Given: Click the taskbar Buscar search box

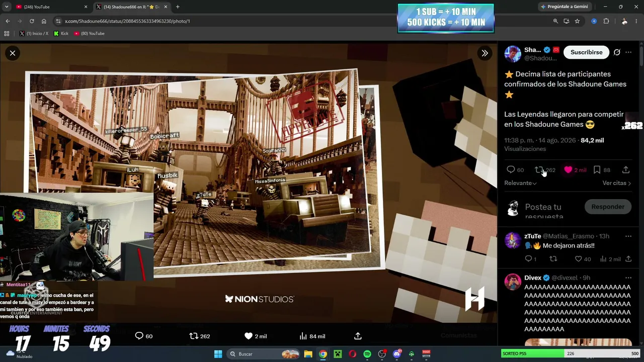Looking at the screenshot, I should click(x=264, y=354).
